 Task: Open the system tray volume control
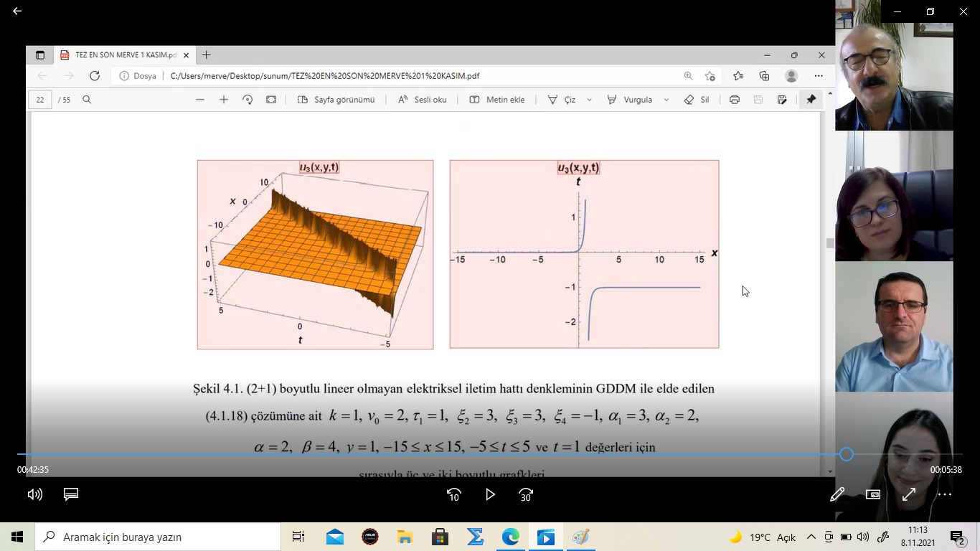863,537
